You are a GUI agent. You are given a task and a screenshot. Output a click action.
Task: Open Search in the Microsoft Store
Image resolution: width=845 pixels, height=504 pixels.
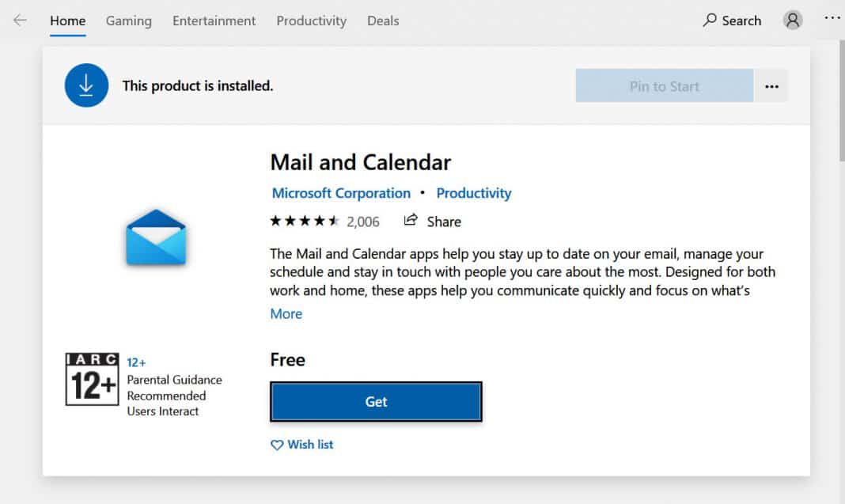(731, 21)
